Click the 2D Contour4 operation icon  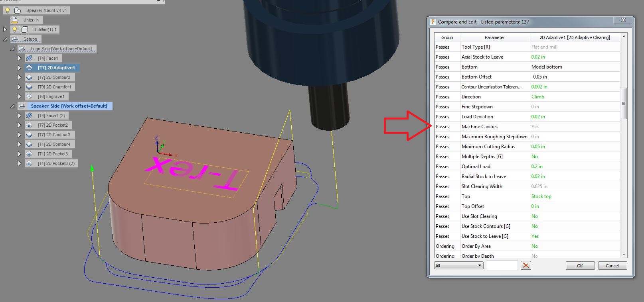29,144
